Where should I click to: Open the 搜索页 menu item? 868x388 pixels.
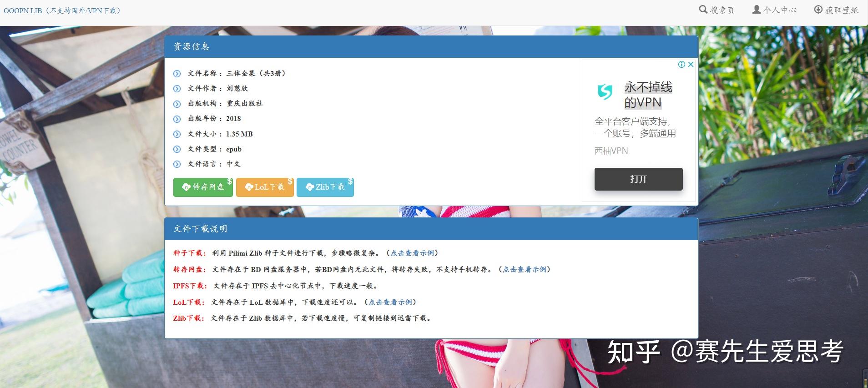722,10
